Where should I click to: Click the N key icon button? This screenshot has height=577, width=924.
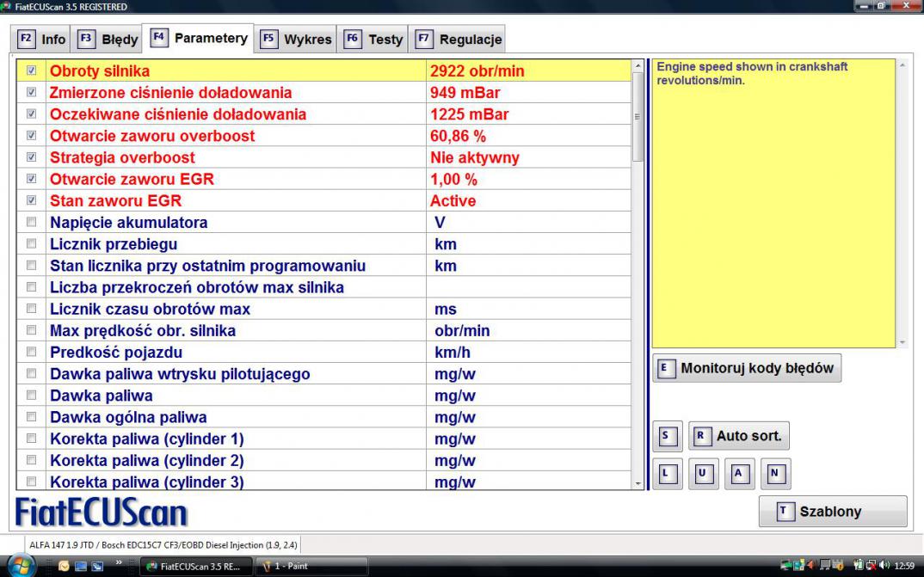click(774, 474)
